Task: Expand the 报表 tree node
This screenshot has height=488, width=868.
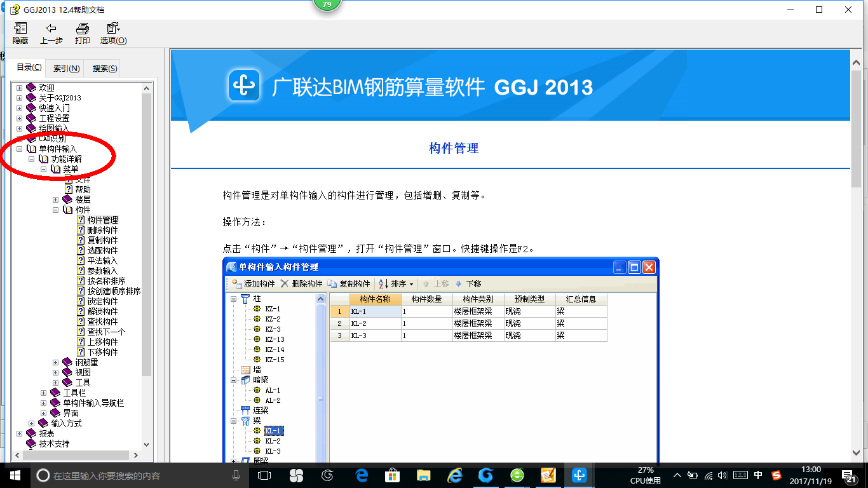Action: (19, 433)
